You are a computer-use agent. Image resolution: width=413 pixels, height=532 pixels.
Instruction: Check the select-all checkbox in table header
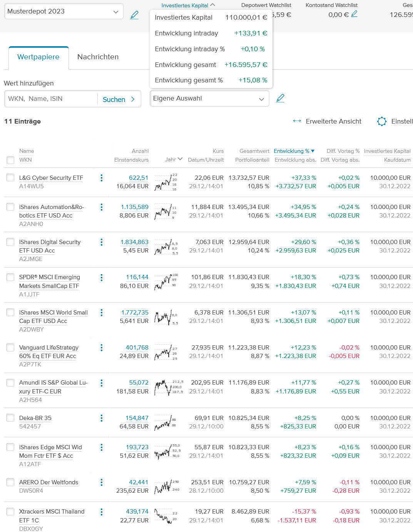click(x=10, y=160)
